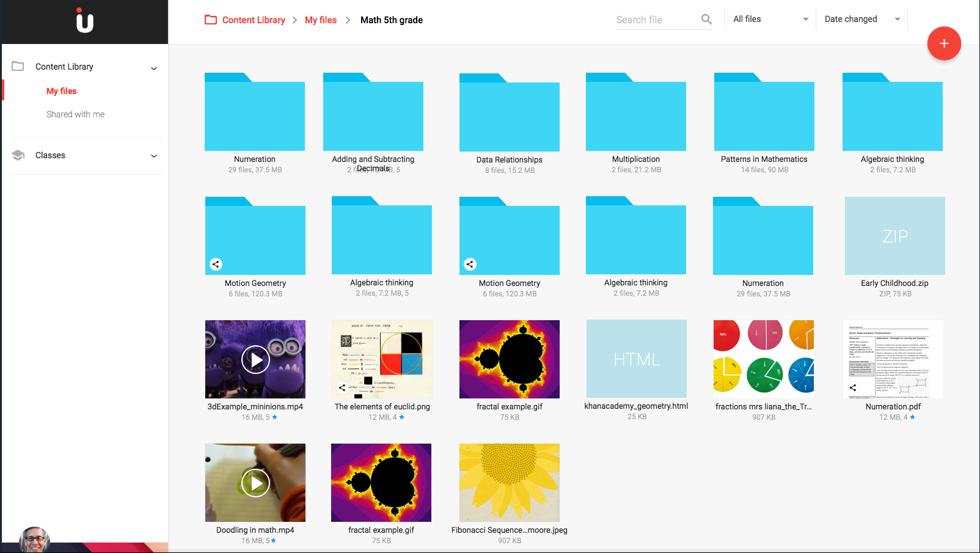The width and height of the screenshot is (980, 553).
Task: Play the Doodling in math.mp4 video
Action: [x=255, y=483]
